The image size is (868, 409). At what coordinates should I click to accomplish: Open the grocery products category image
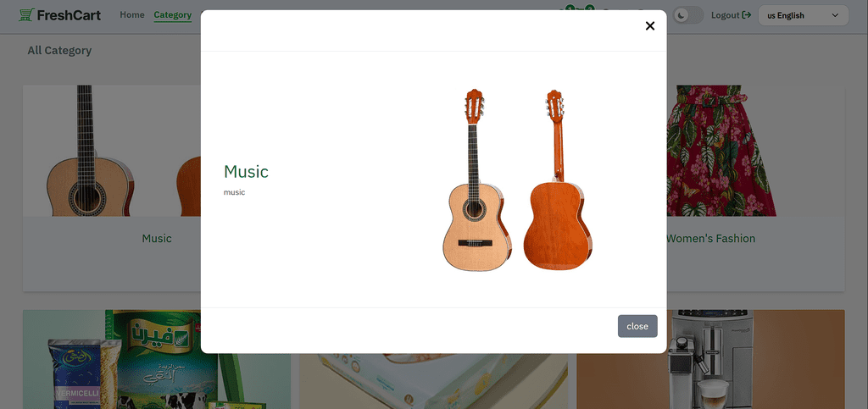click(112, 359)
